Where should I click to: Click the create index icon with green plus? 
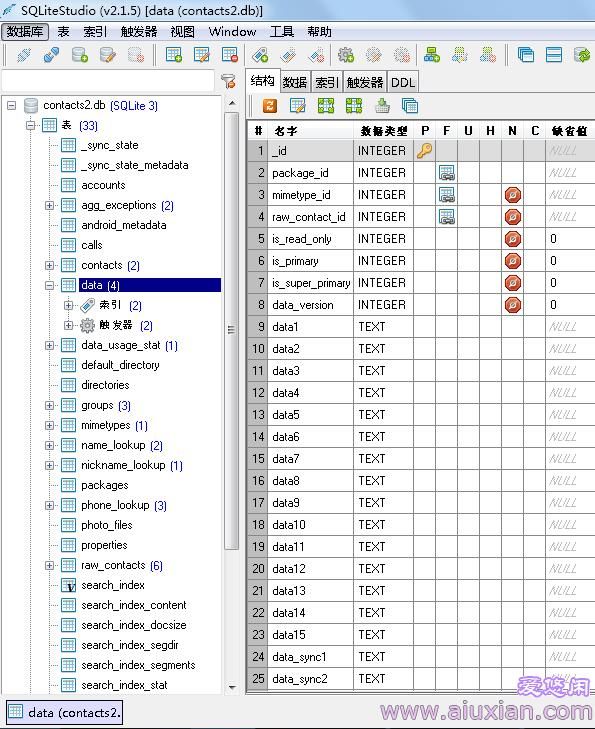click(x=260, y=55)
